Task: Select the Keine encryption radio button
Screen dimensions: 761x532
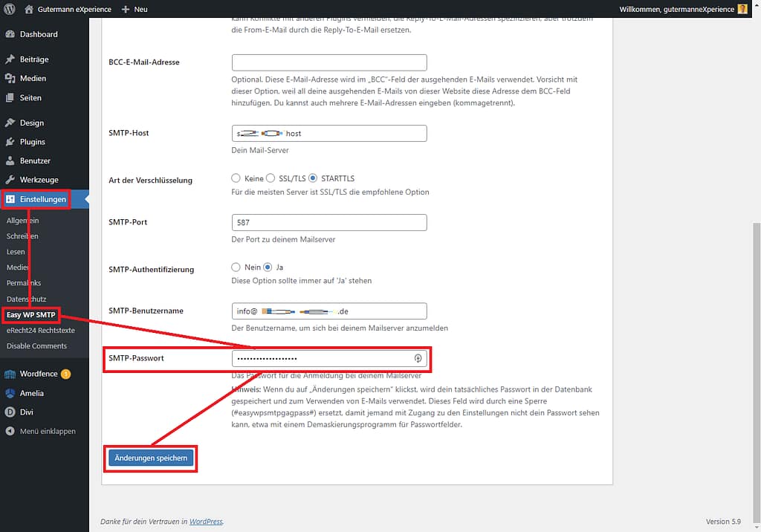Action: (x=236, y=178)
